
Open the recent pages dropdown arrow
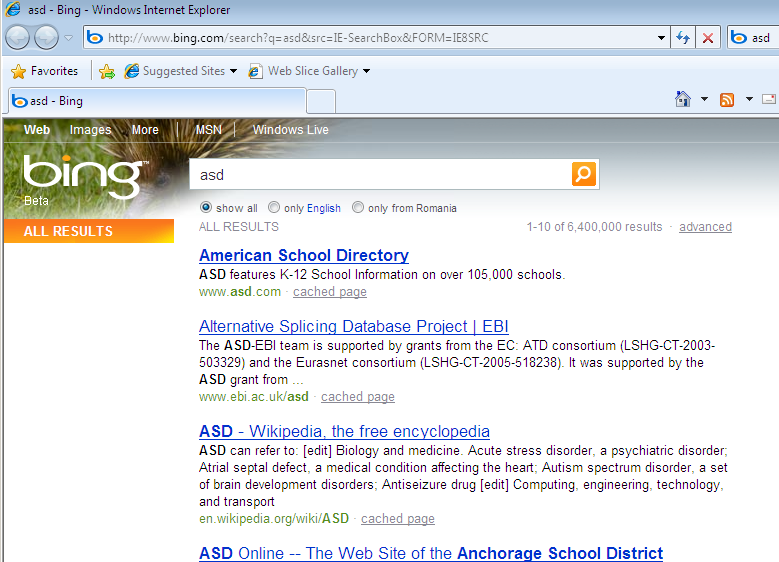pyautogui.click(x=69, y=38)
